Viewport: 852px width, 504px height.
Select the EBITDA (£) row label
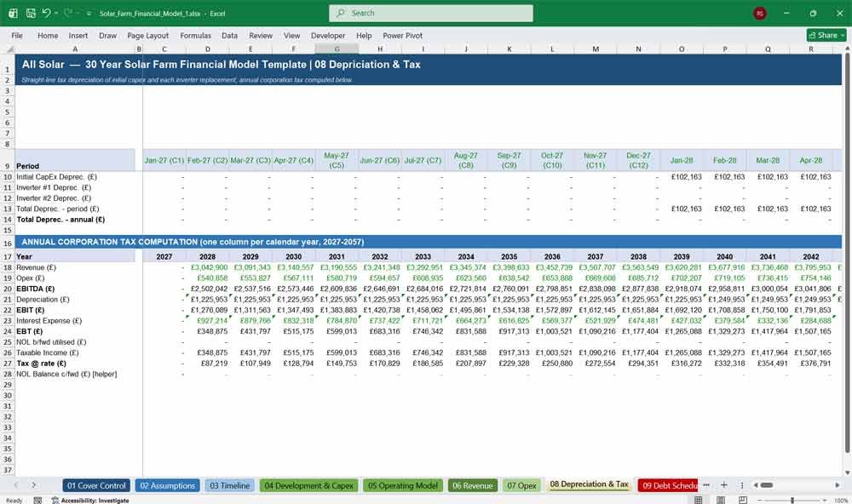[x=35, y=289]
